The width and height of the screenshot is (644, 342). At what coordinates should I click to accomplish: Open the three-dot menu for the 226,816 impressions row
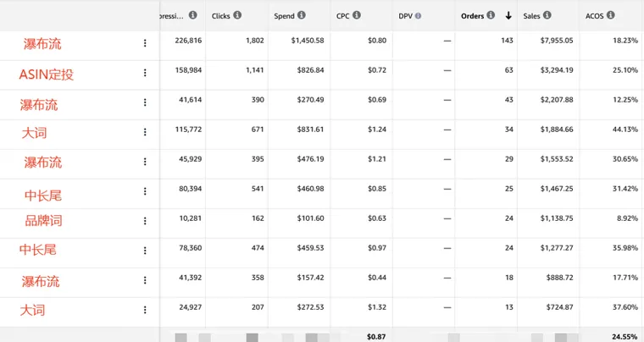[145, 43]
